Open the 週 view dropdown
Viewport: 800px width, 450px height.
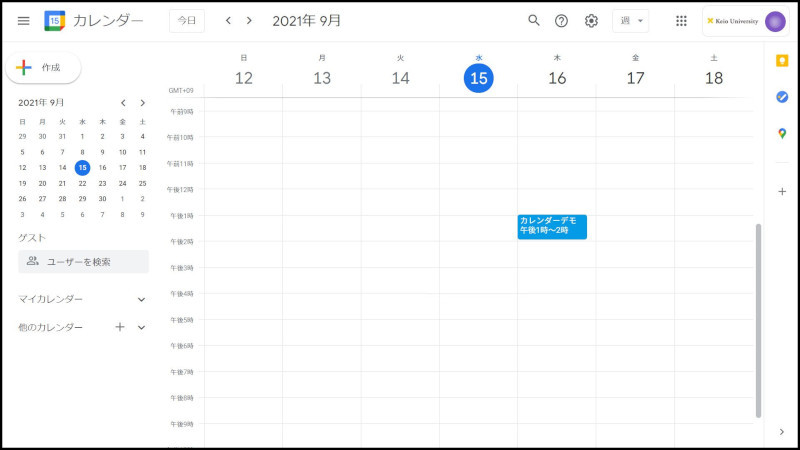point(630,21)
